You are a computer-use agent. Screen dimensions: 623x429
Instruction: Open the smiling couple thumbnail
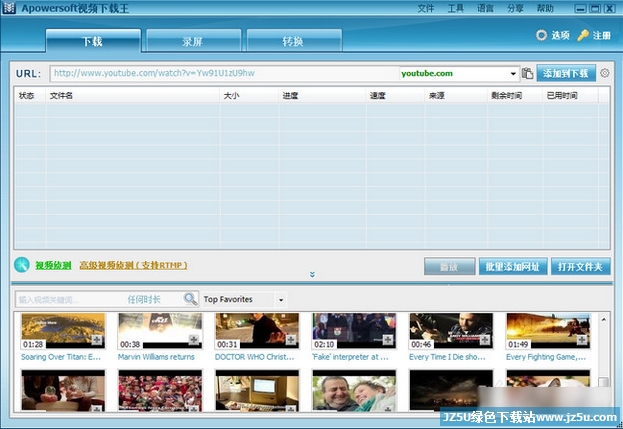coord(354,390)
